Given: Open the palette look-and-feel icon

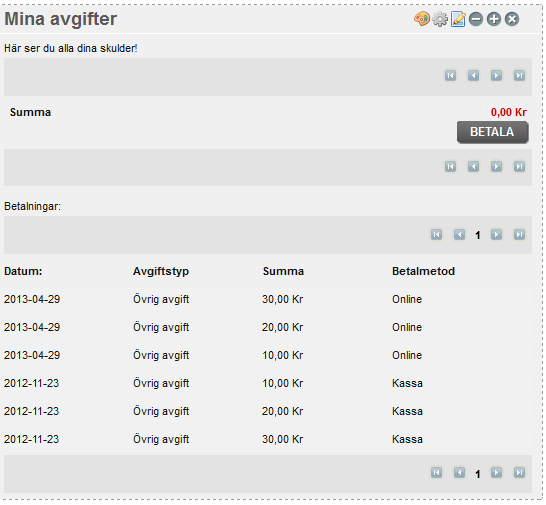Looking at the screenshot, I should coord(422,19).
